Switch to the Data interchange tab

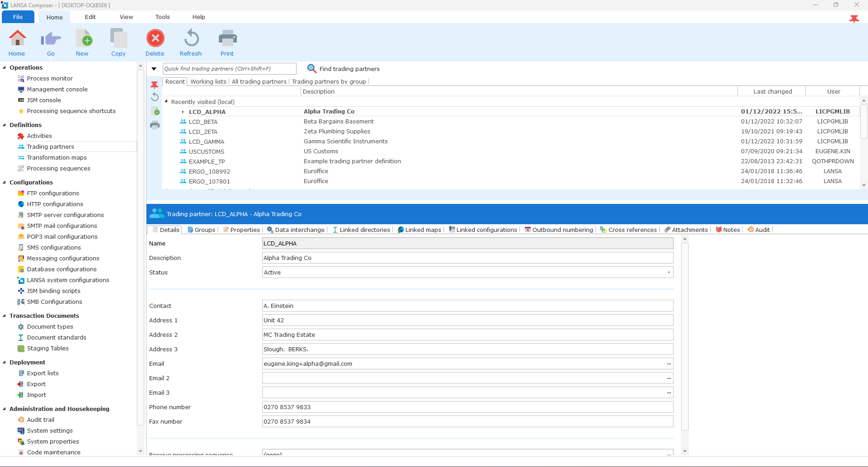pyautogui.click(x=296, y=230)
